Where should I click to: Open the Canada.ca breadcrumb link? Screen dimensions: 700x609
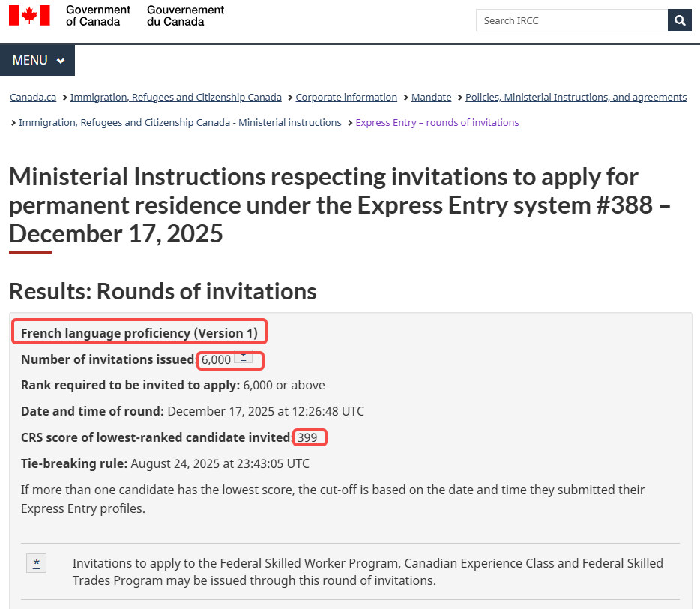coord(33,97)
